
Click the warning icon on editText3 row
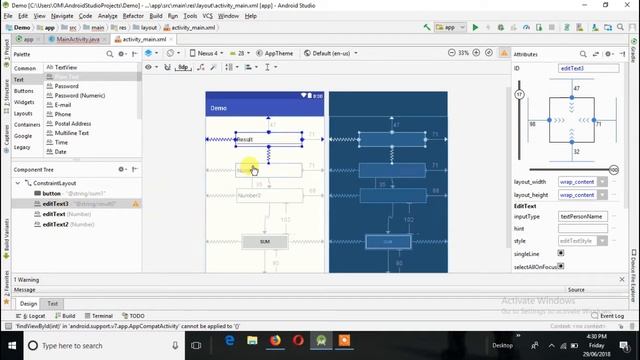click(x=136, y=204)
